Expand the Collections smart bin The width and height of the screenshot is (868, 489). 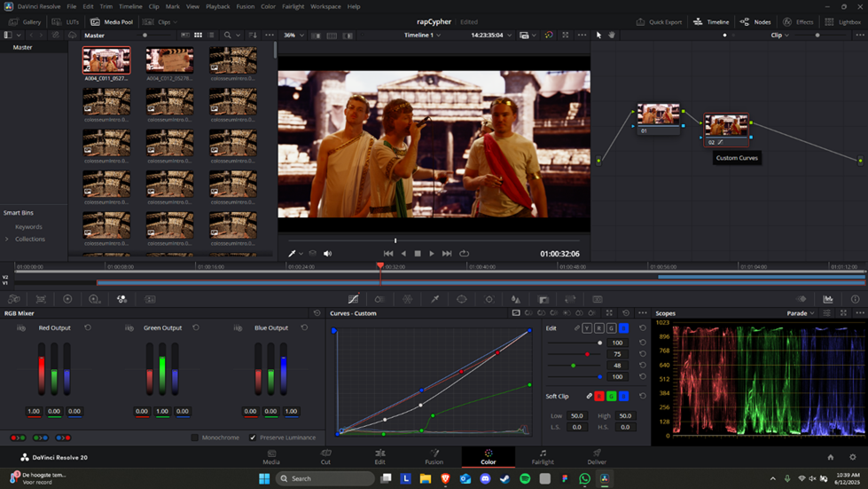click(6, 240)
